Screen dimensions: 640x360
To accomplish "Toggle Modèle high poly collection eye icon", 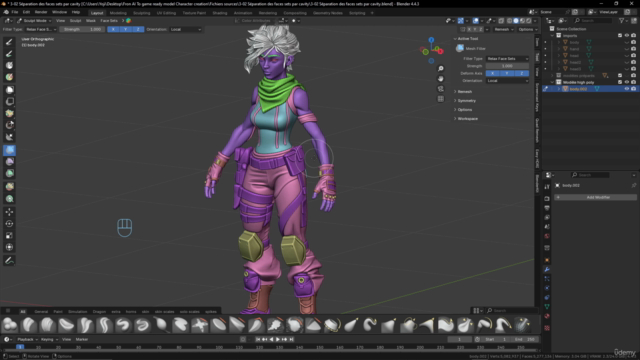I will point(627,82).
